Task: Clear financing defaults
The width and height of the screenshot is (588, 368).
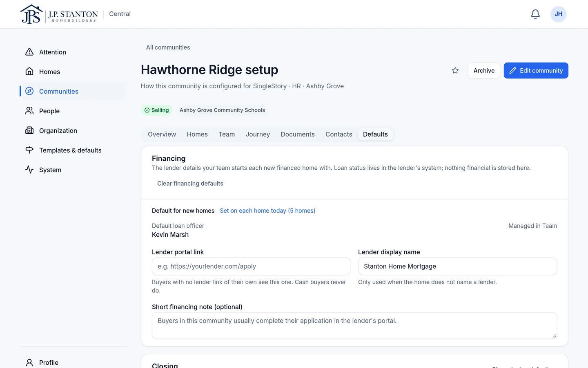Action: pos(190,184)
